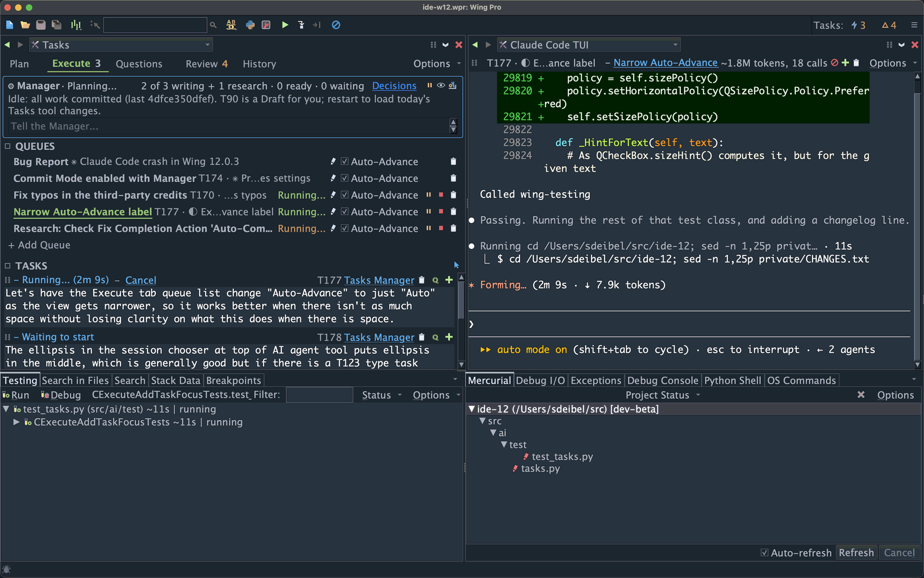Click the Refresh button in Mercurial panel

[856, 553]
